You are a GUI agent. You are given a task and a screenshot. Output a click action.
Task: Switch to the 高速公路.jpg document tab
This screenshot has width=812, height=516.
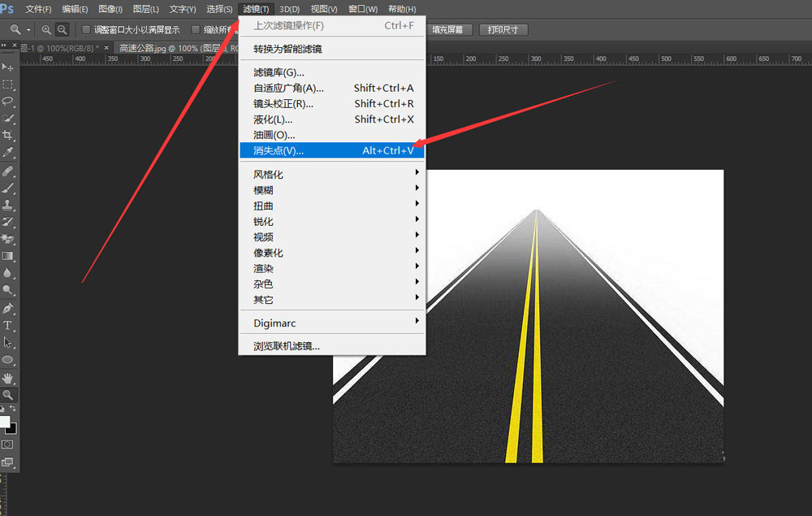(x=176, y=48)
